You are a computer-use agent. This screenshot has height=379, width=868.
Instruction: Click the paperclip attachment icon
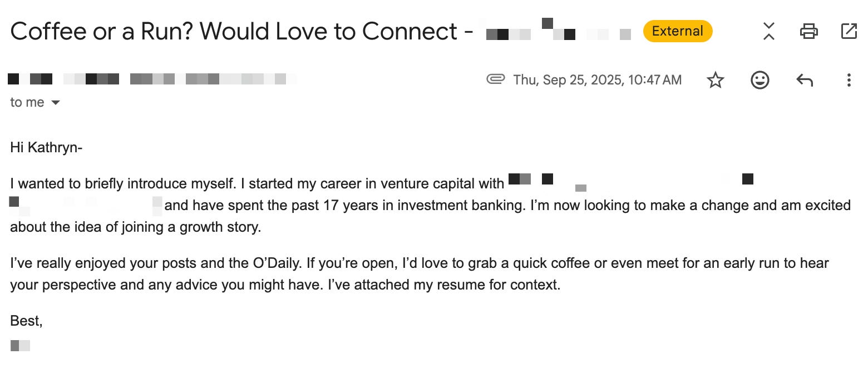pos(495,79)
